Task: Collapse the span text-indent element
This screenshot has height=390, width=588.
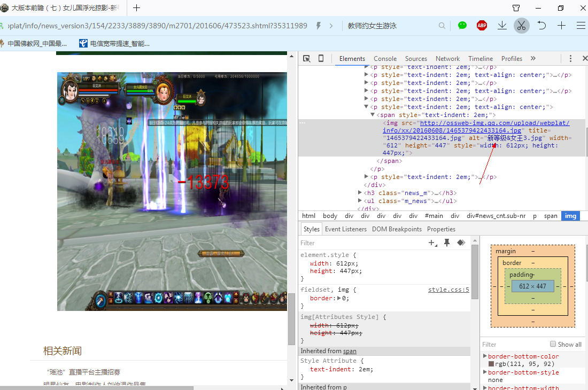Action: tap(373, 115)
